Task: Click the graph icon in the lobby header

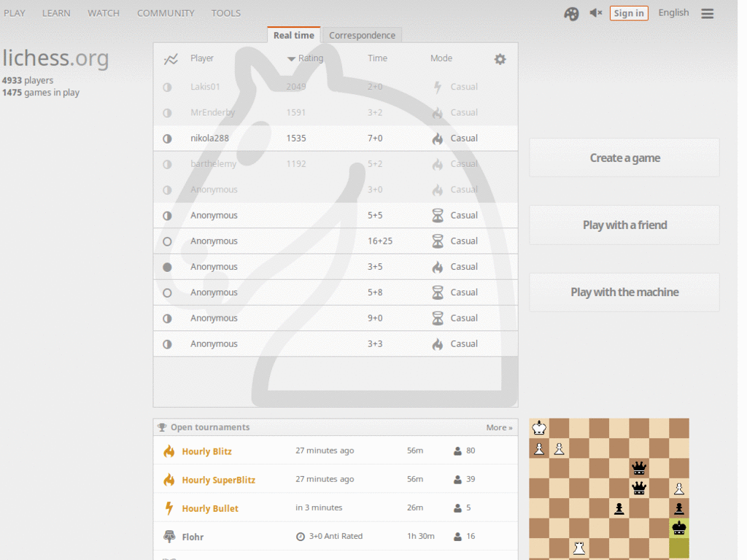Action: tap(171, 58)
